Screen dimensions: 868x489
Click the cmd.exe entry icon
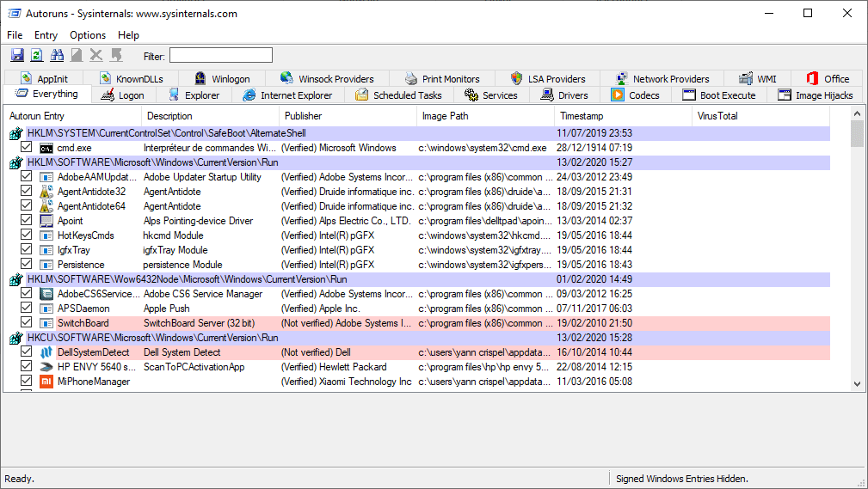pos(46,148)
